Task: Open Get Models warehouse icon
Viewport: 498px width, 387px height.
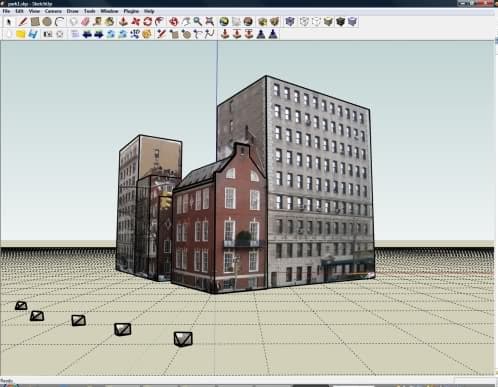Action: pos(263,22)
